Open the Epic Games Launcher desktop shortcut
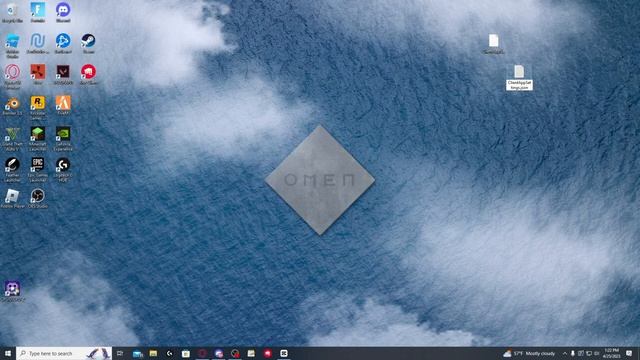 pos(38,170)
